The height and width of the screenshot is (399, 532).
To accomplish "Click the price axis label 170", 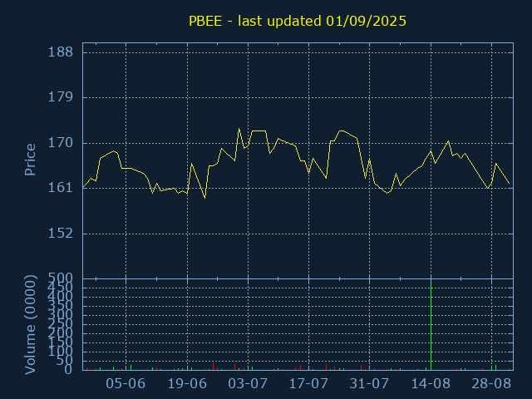I will click(61, 143).
